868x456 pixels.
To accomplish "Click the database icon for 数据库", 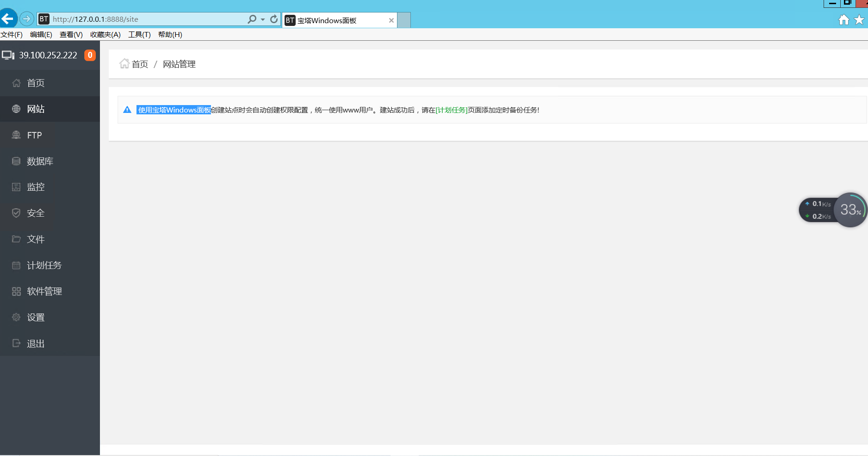I will click(x=16, y=161).
